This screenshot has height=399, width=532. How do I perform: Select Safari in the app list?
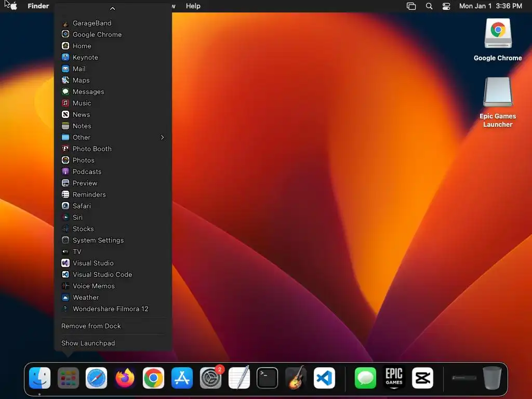coord(113,206)
